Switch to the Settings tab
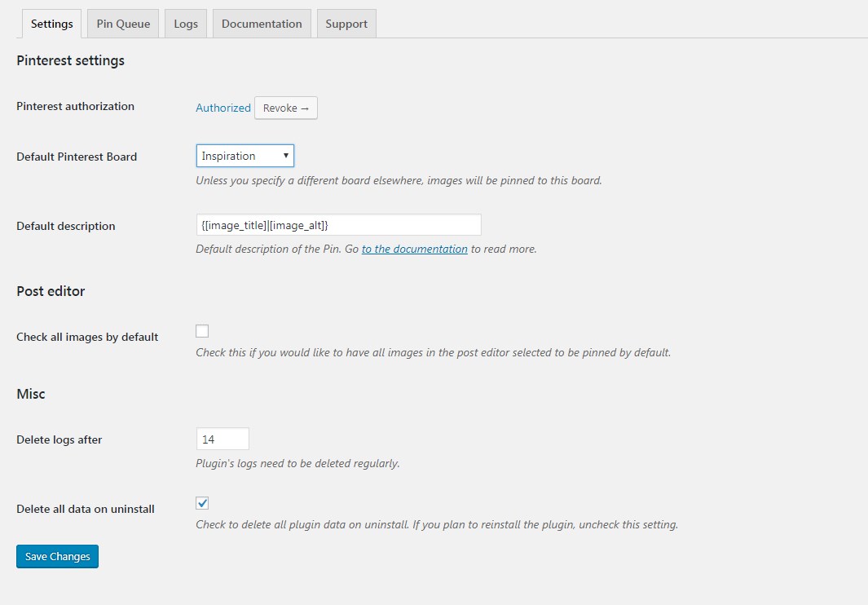 51,24
